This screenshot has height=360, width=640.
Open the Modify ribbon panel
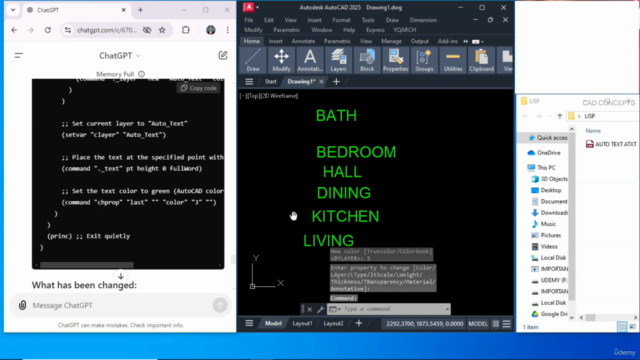[281, 60]
